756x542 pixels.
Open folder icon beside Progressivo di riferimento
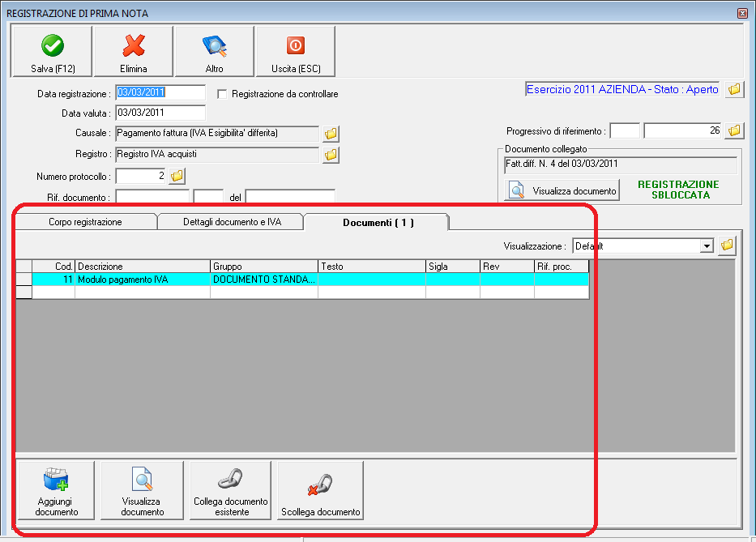pyautogui.click(x=734, y=130)
